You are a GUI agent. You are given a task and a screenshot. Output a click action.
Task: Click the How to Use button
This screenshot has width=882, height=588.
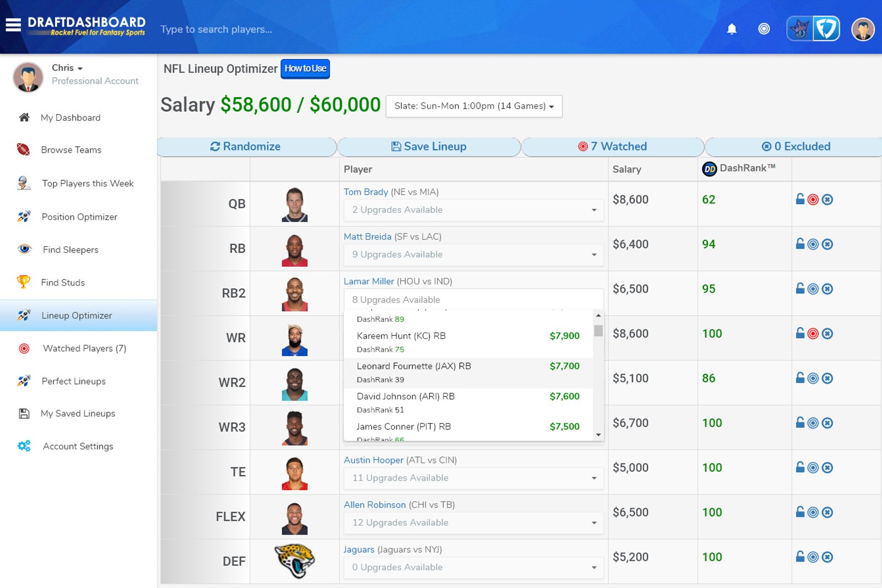coord(305,69)
